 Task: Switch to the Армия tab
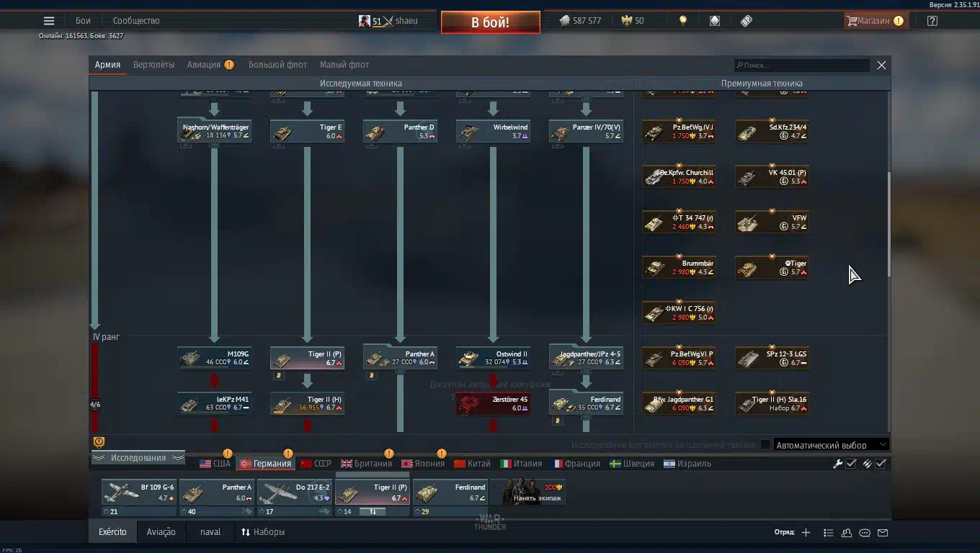(x=107, y=65)
